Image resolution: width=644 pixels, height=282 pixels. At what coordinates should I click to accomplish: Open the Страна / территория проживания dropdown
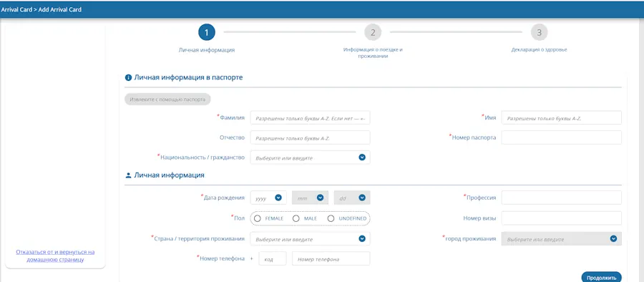point(310,239)
